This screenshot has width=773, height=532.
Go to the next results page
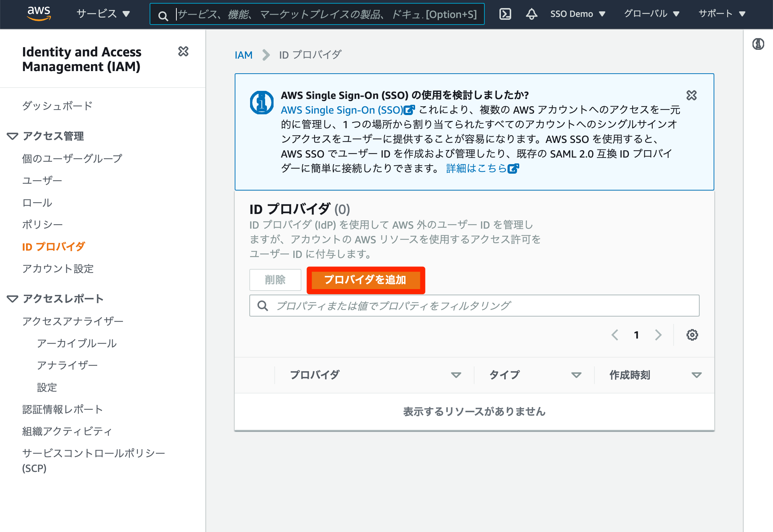click(x=658, y=335)
